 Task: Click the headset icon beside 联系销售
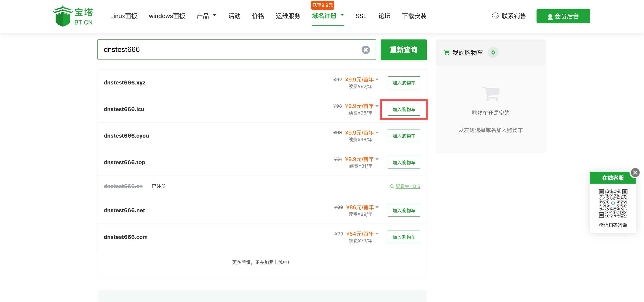495,16
